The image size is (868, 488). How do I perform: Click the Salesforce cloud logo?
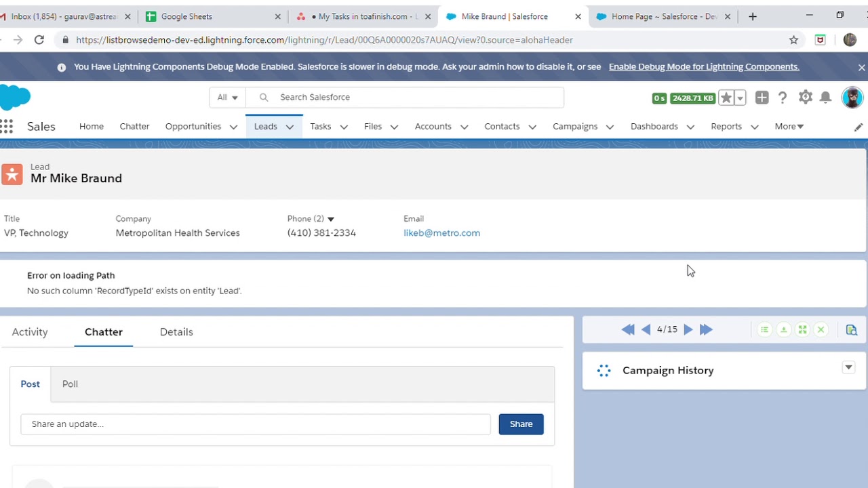[x=15, y=97]
